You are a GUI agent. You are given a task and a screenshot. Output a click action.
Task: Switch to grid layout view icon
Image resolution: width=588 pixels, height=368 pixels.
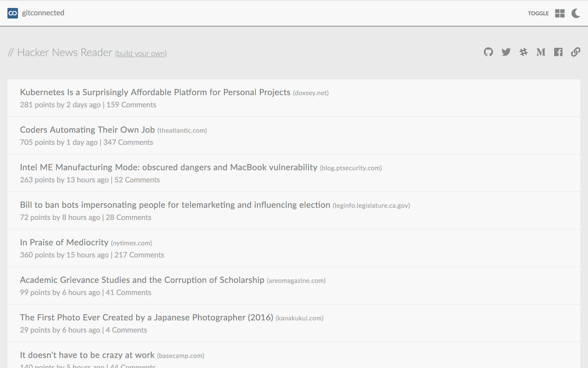click(560, 13)
